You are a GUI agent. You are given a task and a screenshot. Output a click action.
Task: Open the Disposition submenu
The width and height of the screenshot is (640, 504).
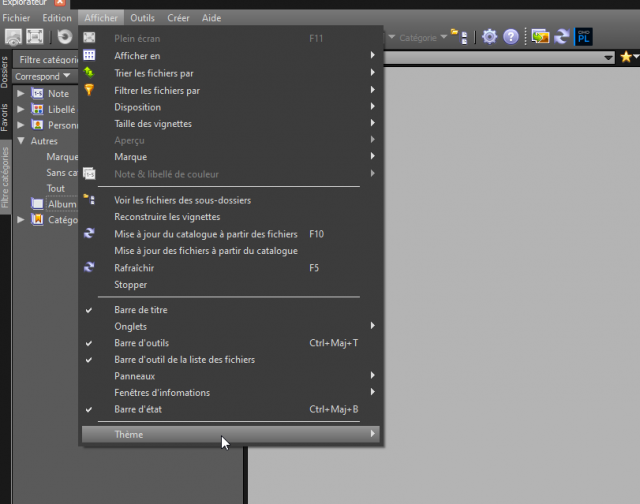coord(231,107)
